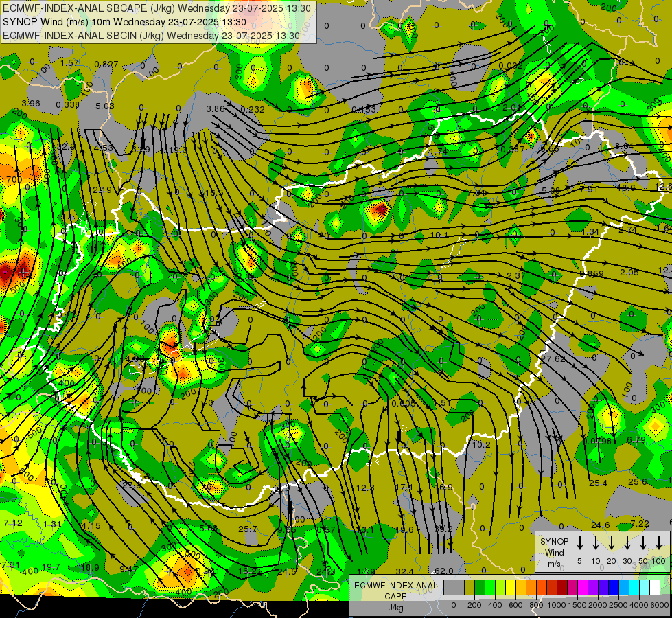Click the 8.04 value on the map
Image resolution: width=672 pixels, height=618 pixels.
(624, 146)
